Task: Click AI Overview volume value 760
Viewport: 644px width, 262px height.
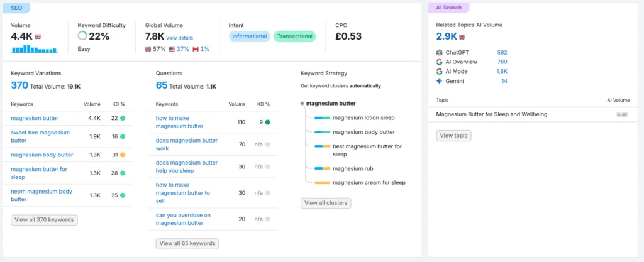Action: [502, 62]
